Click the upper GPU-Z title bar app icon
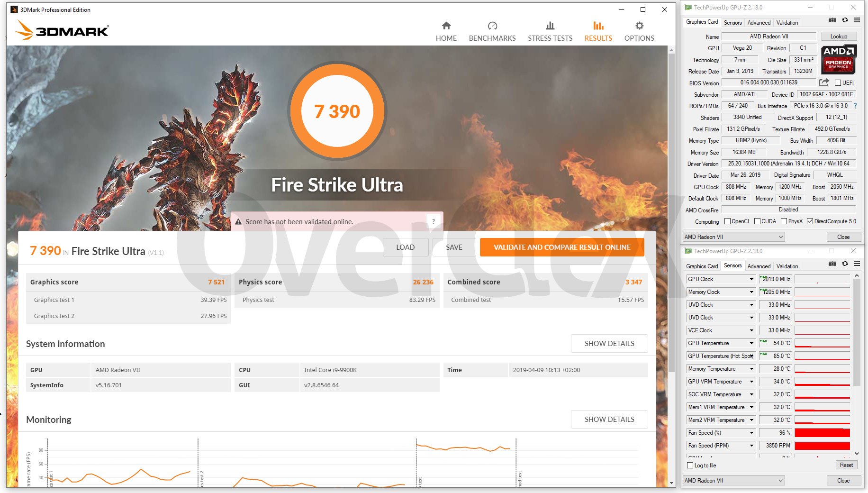This screenshot has width=868, height=493. click(x=688, y=7)
